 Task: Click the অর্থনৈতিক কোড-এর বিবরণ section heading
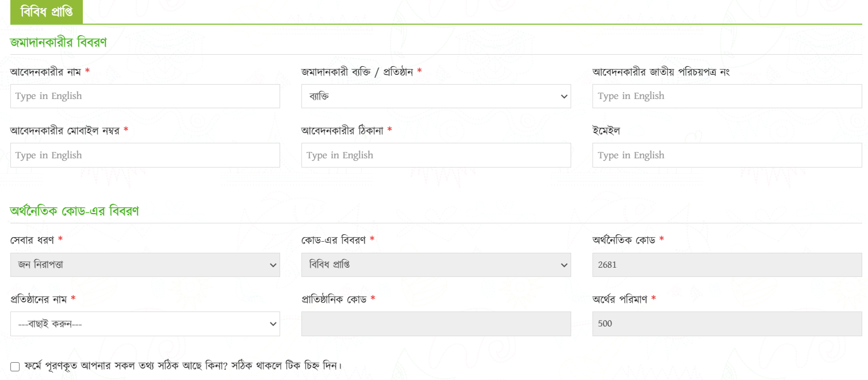(x=72, y=211)
